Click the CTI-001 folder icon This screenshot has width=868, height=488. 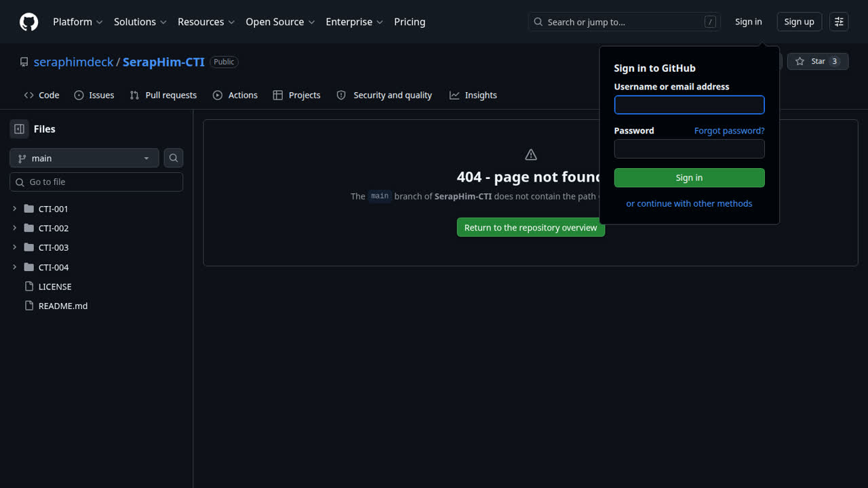(x=28, y=209)
